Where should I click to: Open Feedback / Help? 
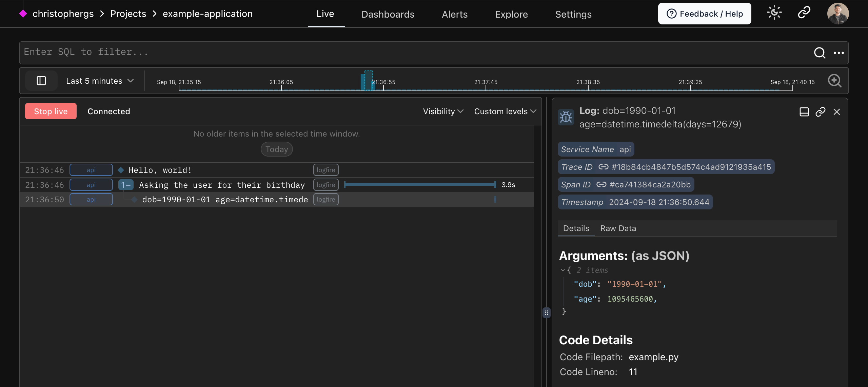pos(704,13)
